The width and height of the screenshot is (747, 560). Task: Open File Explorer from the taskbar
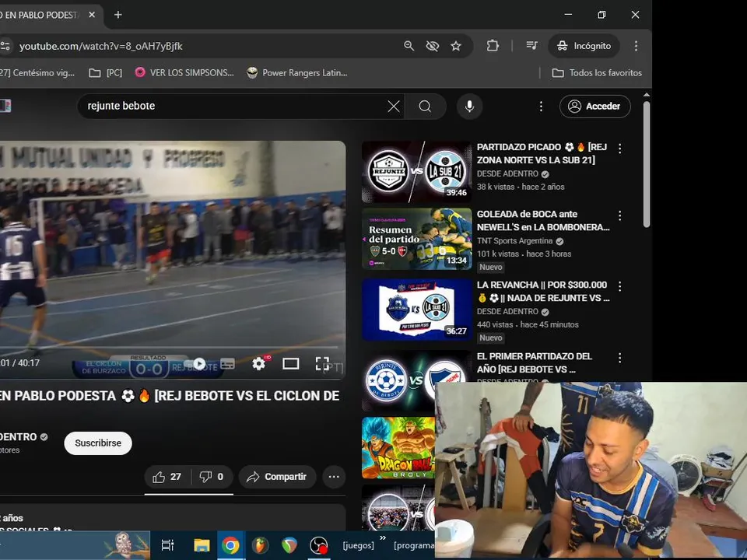[x=202, y=545]
